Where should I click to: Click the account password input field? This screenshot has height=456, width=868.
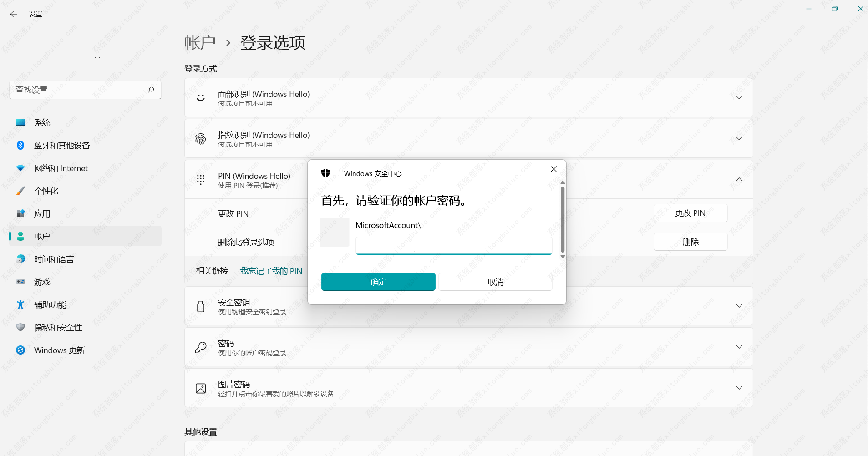pos(453,246)
